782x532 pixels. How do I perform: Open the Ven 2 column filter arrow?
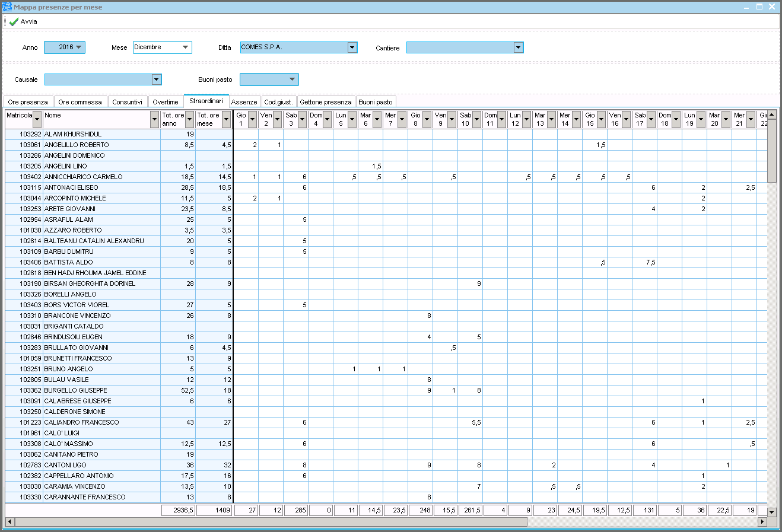tap(277, 120)
